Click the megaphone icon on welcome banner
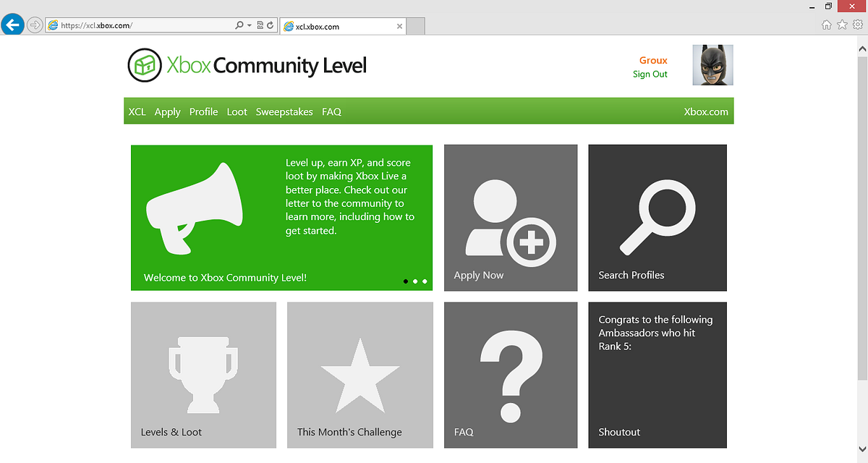Screen dimensions: 868x463 (x=194, y=208)
